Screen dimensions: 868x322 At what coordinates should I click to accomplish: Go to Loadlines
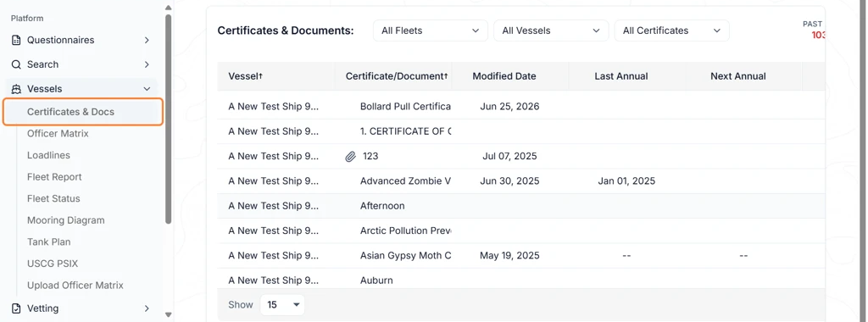48,155
